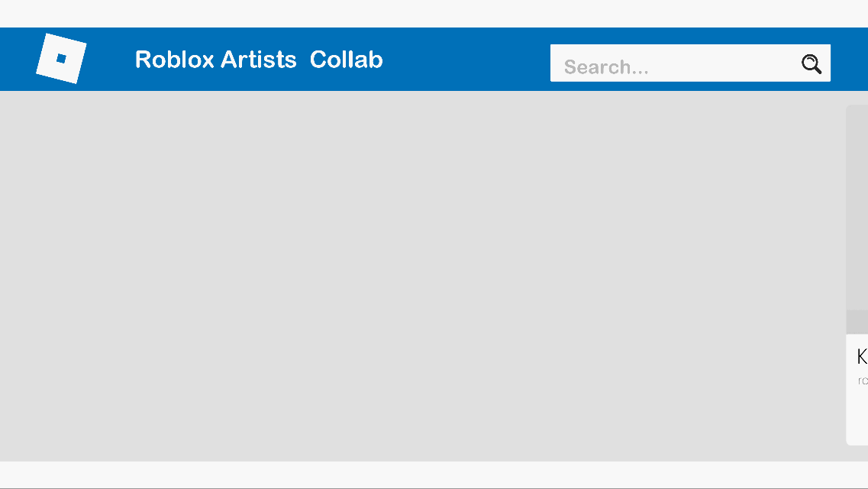The height and width of the screenshot is (489, 868).
Task: Click the scrollbar track above the thumb
Action: [855, 206]
